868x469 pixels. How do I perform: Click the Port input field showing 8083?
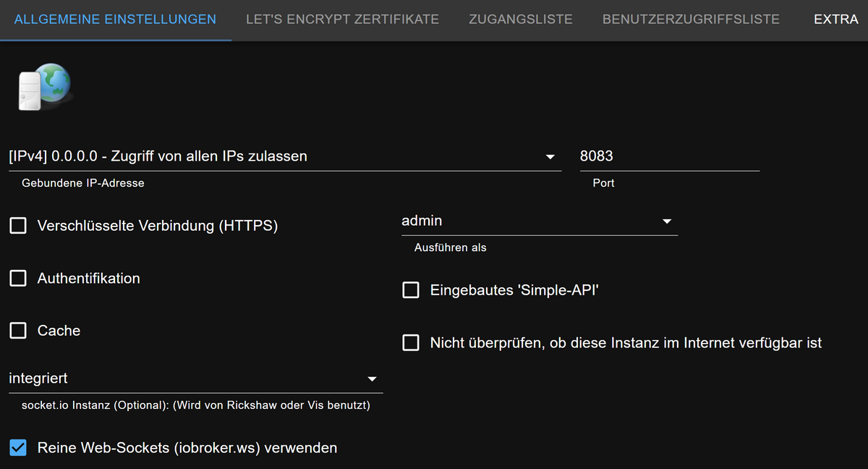(668, 156)
